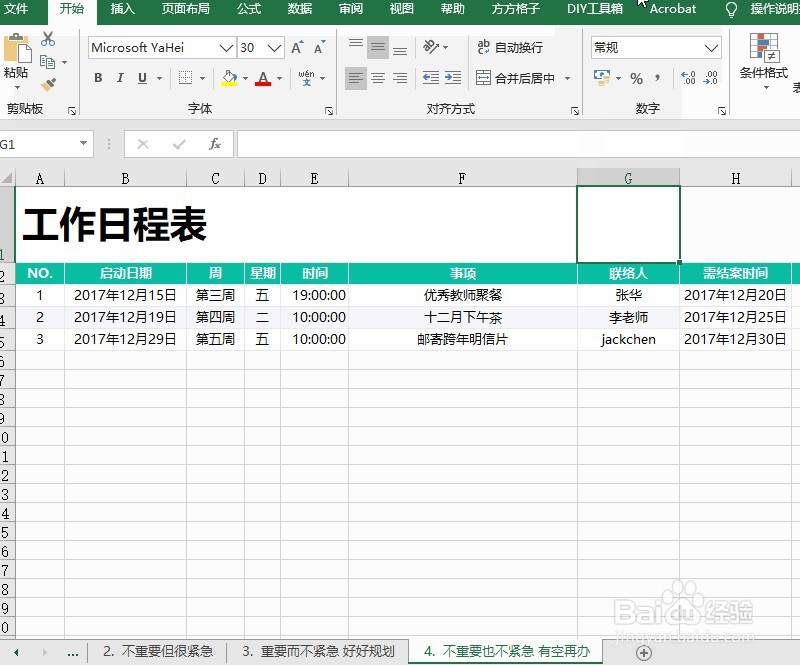Select the fill color bucket icon
Screen dimensions: 800x665
click(x=228, y=77)
